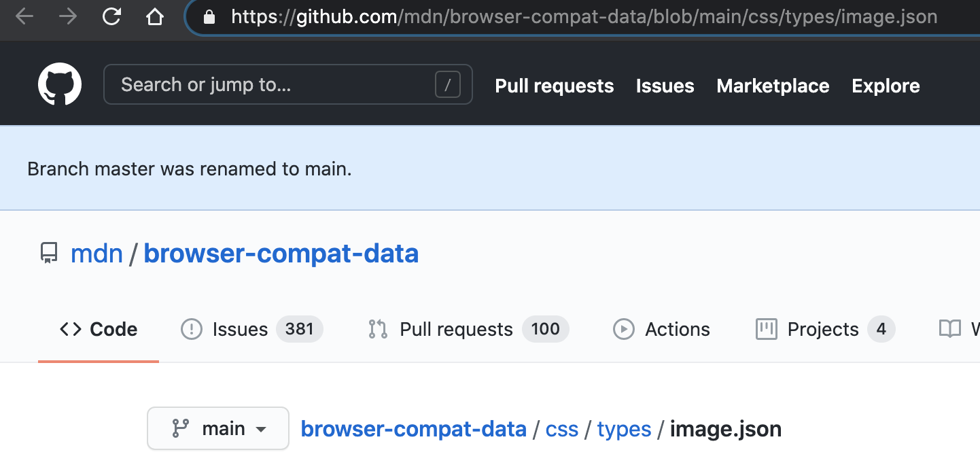Click the browser reload icon
Image resolution: width=980 pixels, height=465 pixels.
tap(111, 16)
